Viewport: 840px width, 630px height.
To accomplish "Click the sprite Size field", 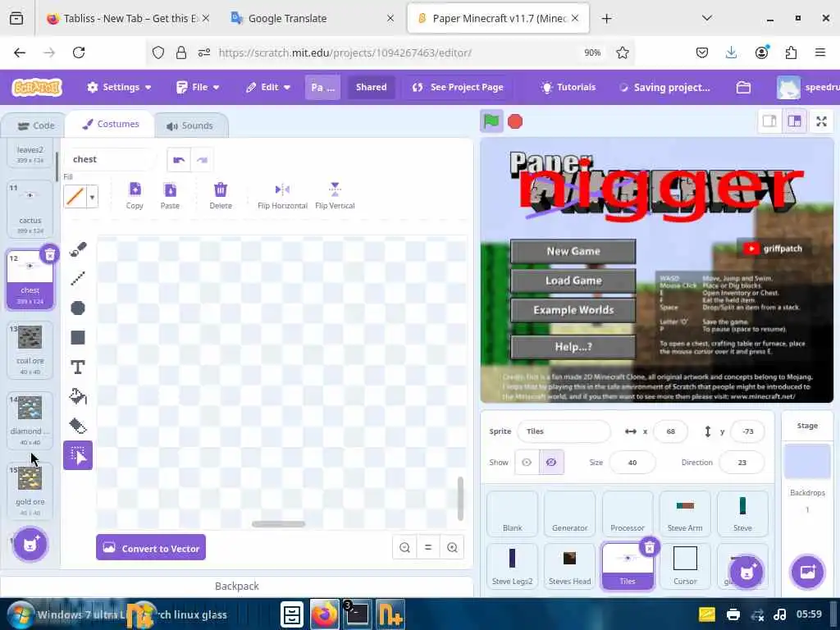I will click(632, 463).
